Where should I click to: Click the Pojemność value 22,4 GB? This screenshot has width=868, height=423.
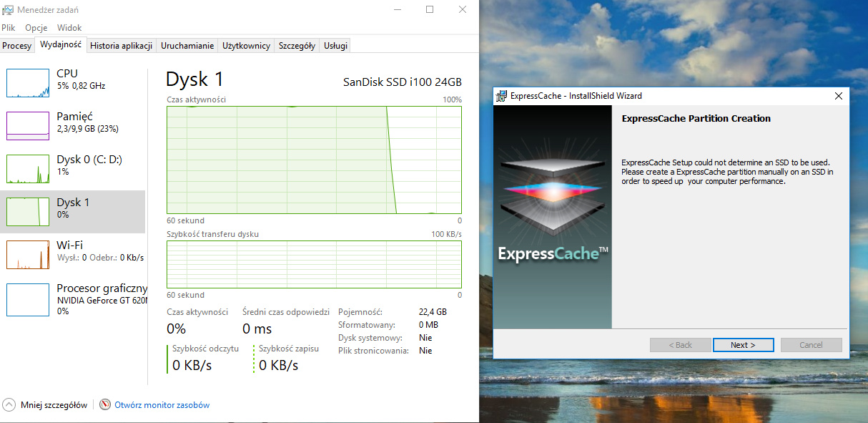pos(433,312)
